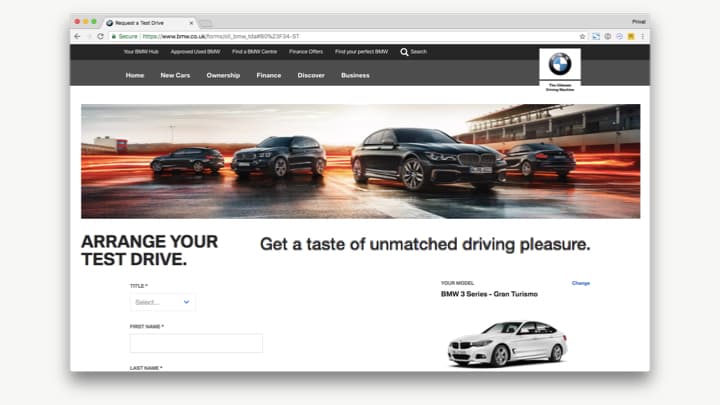The width and height of the screenshot is (720, 405).
Task: Click the First Name input field
Action: [x=196, y=343]
